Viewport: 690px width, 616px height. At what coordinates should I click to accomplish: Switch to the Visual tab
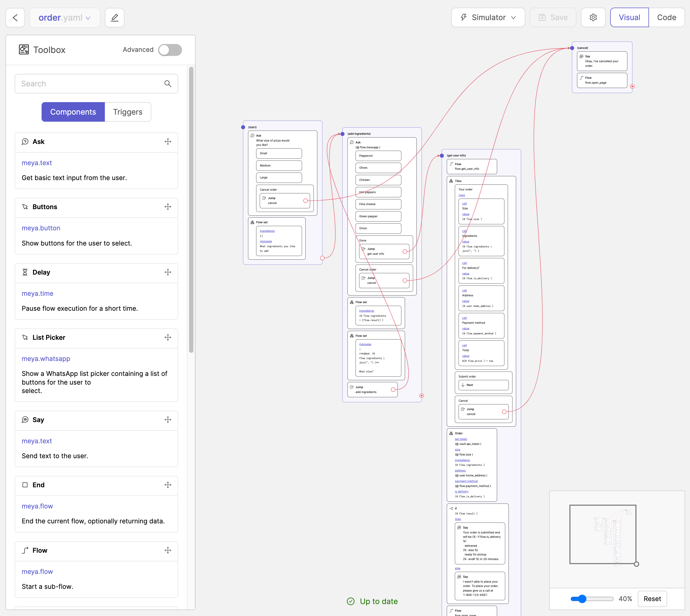coord(629,18)
